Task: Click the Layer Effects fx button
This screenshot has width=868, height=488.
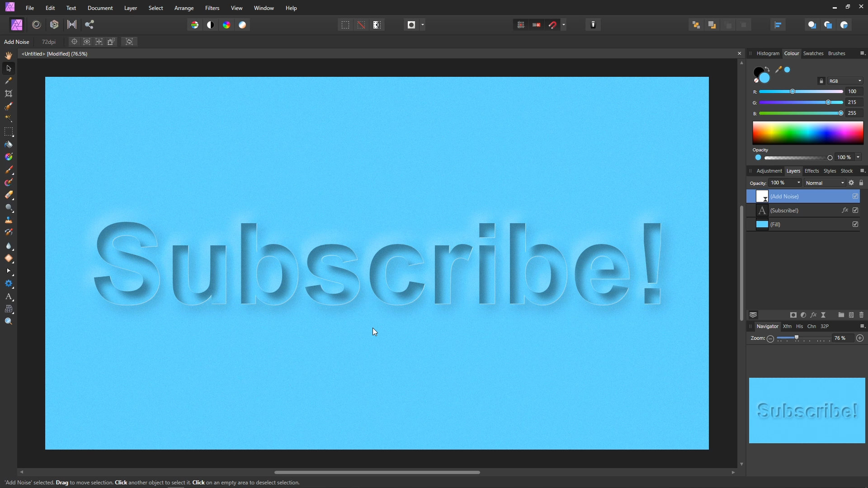Action: click(813, 315)
